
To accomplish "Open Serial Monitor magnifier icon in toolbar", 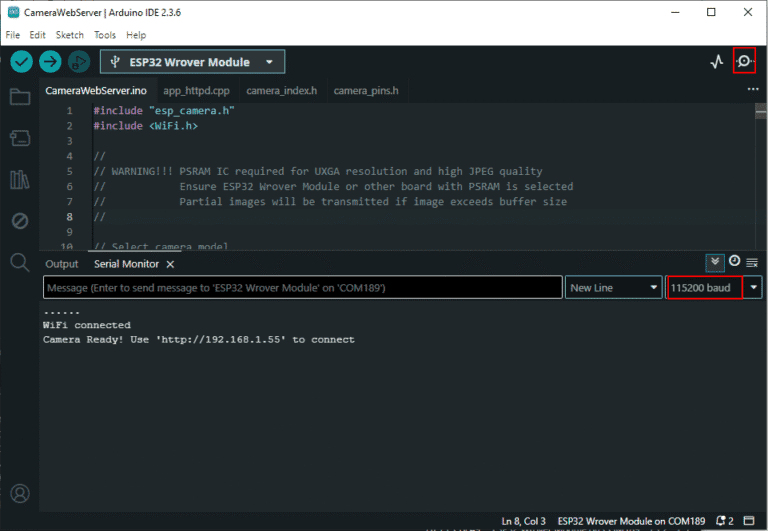I will click(x=744, y=62).
